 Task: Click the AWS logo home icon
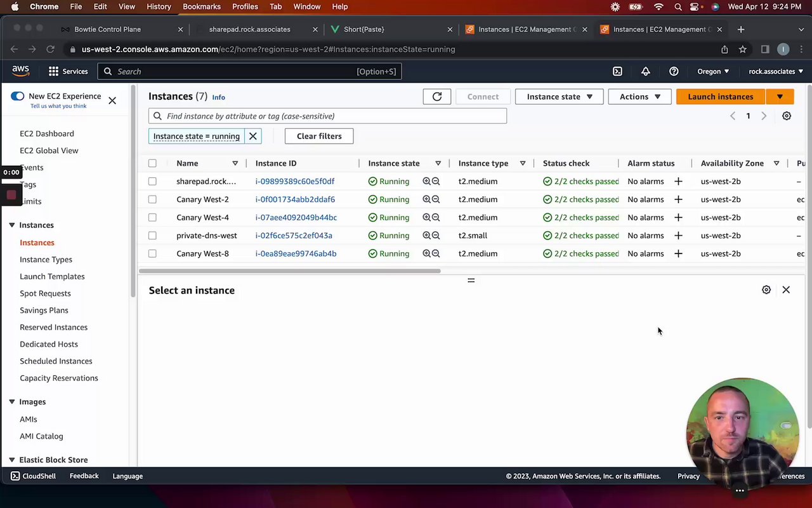coord(20,71)
